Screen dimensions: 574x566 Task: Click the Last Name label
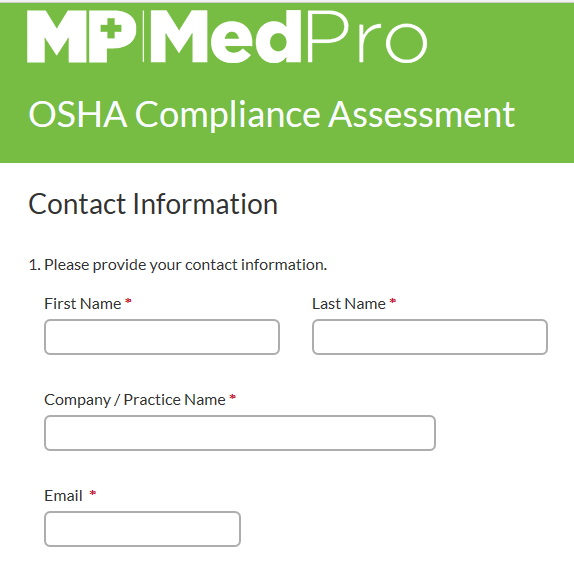349,304
